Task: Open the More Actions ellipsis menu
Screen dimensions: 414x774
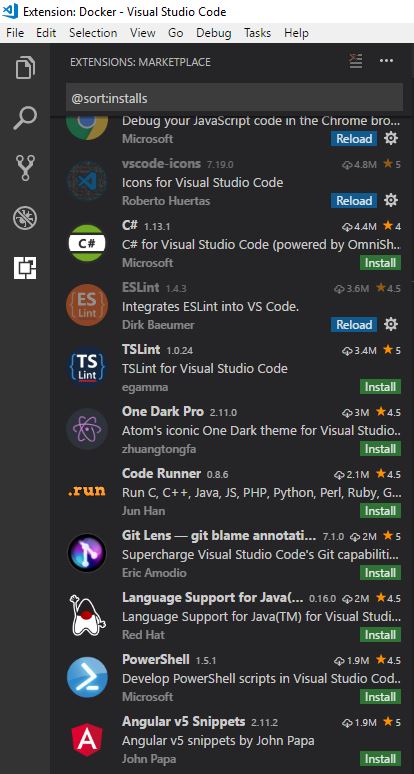Action: [x=386, y=61]
